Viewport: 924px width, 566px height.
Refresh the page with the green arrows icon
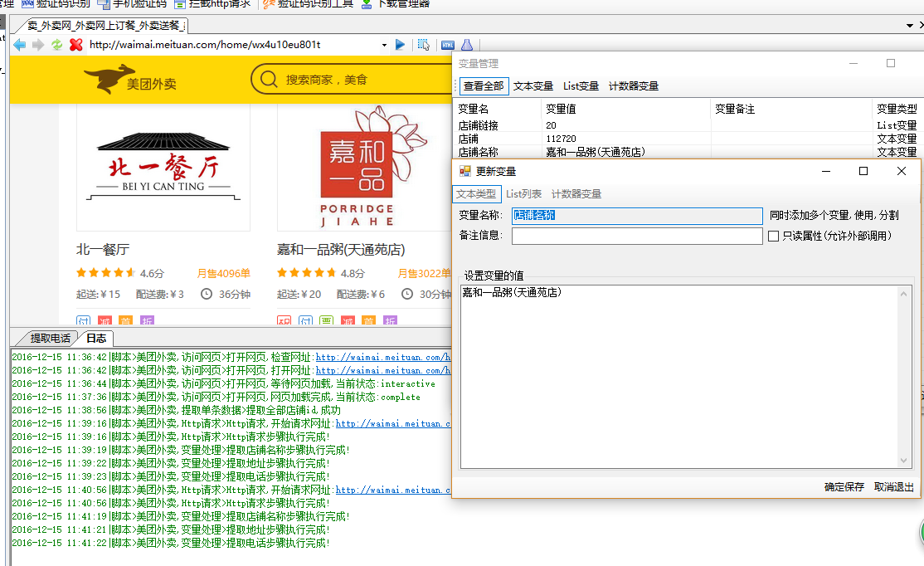[x=57, y=45]
